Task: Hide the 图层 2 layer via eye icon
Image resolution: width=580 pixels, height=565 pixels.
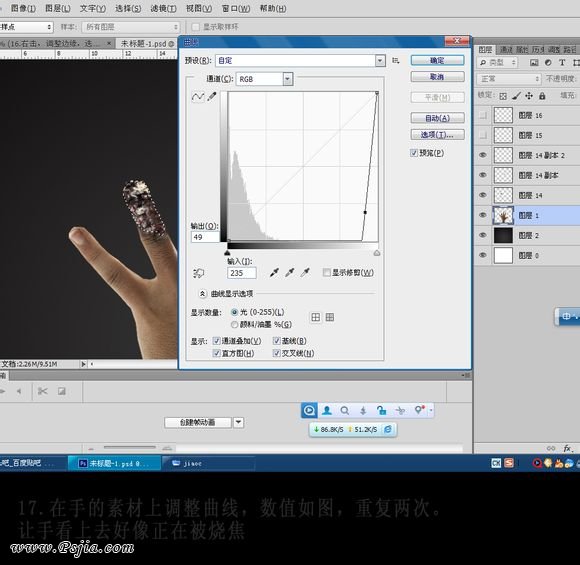Action: 483,235
